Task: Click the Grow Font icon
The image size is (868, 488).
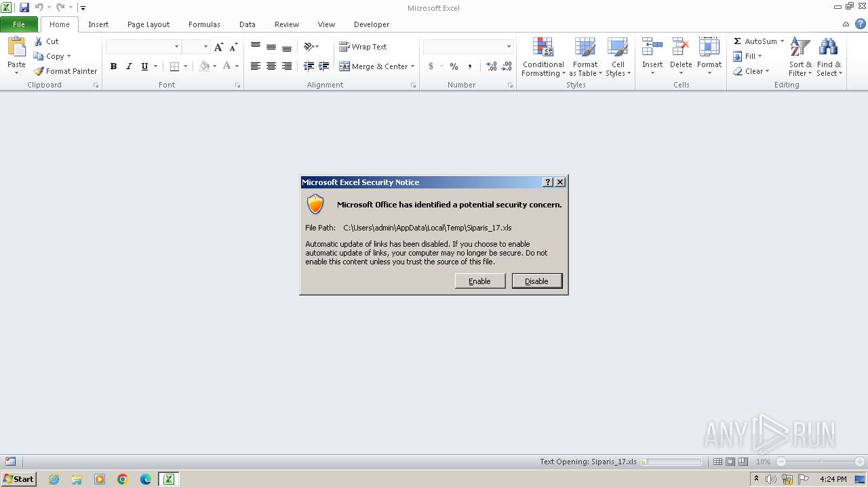Action: point(218,47)
